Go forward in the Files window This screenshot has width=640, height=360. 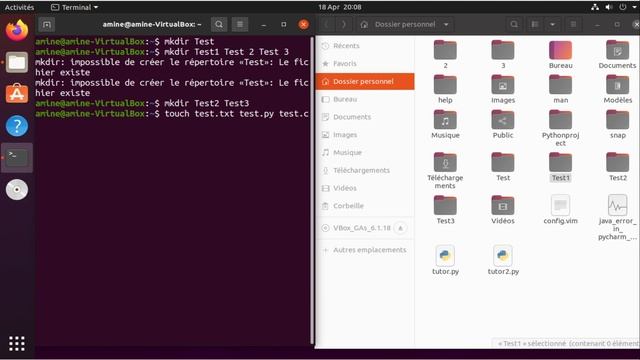coord(344,24)
